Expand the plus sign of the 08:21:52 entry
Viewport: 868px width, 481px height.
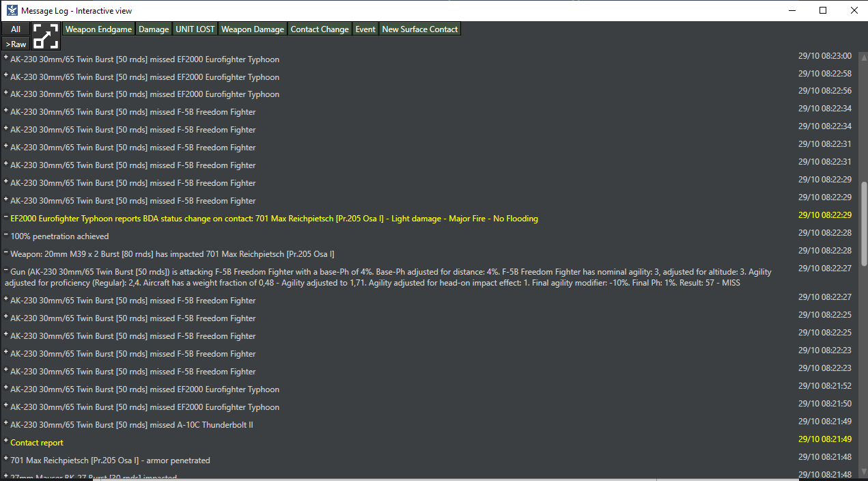[x=6, y=388]
